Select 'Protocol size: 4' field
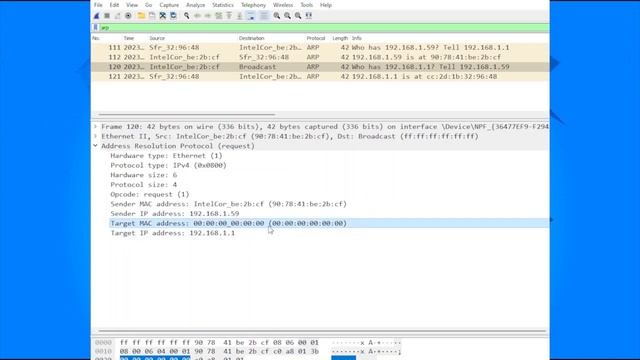This screenshot has width=640, height=360. (x=144, y=185)
